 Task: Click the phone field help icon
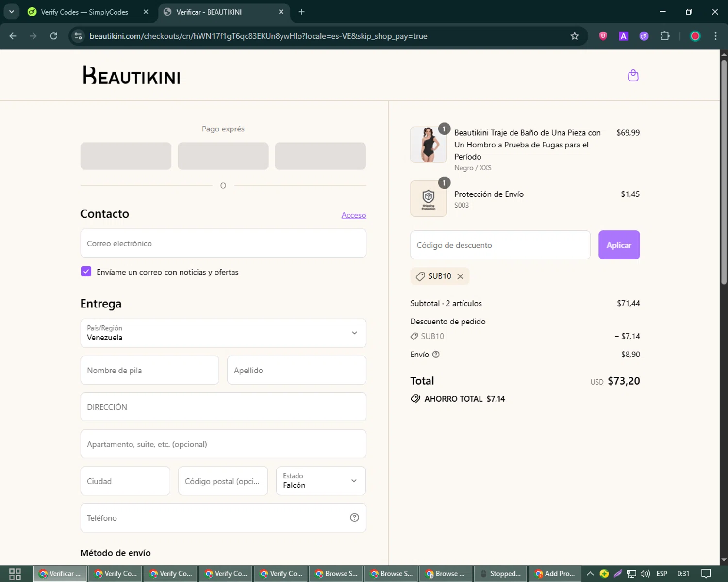(354, 517)
